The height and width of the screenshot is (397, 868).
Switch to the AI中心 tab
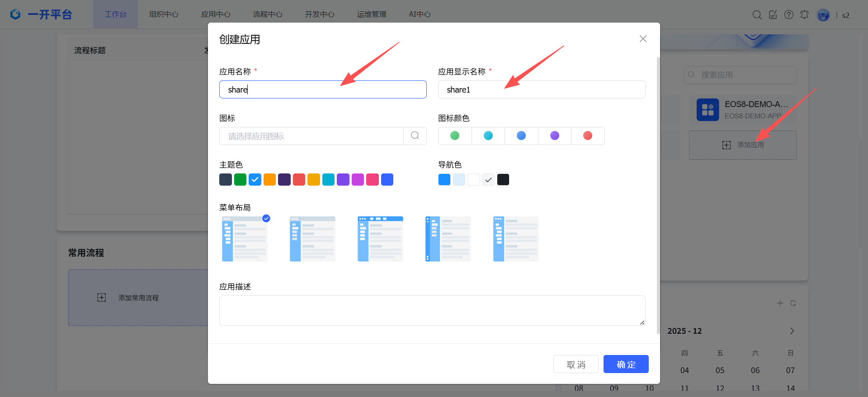coord(420,14)
